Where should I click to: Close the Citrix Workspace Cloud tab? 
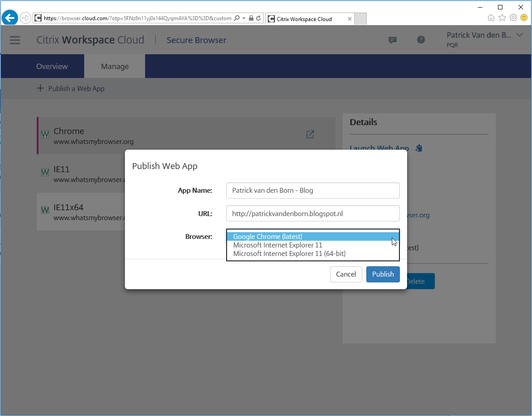click(349, 19)
